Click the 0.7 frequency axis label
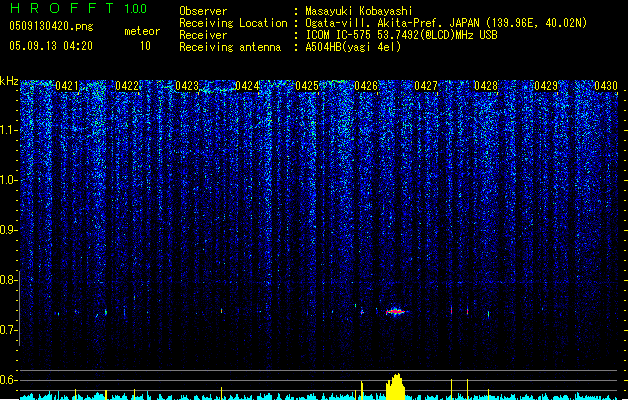The image size is (629, 400). [x=7, y=330]
